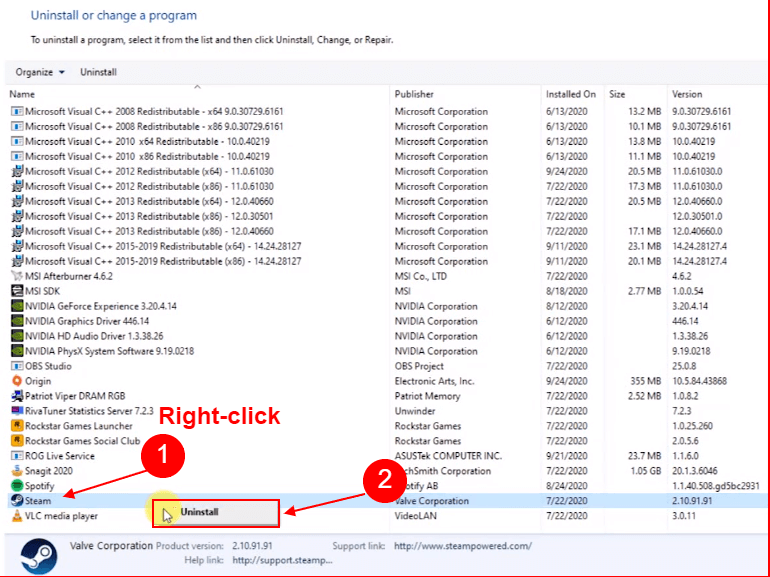Viewport: 770px width, 577px height.
Task: Click publisher 'Patriot Memory'
Action: [x=427, y=396]
